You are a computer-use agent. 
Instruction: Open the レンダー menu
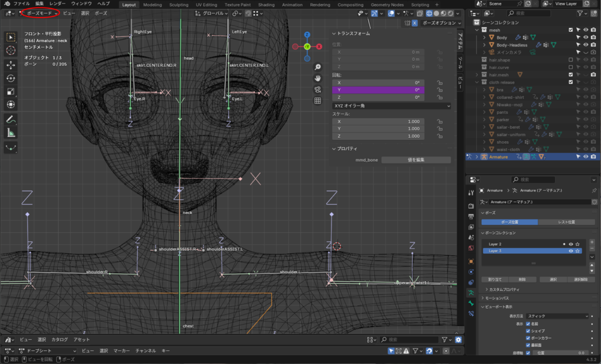[58, 4]
